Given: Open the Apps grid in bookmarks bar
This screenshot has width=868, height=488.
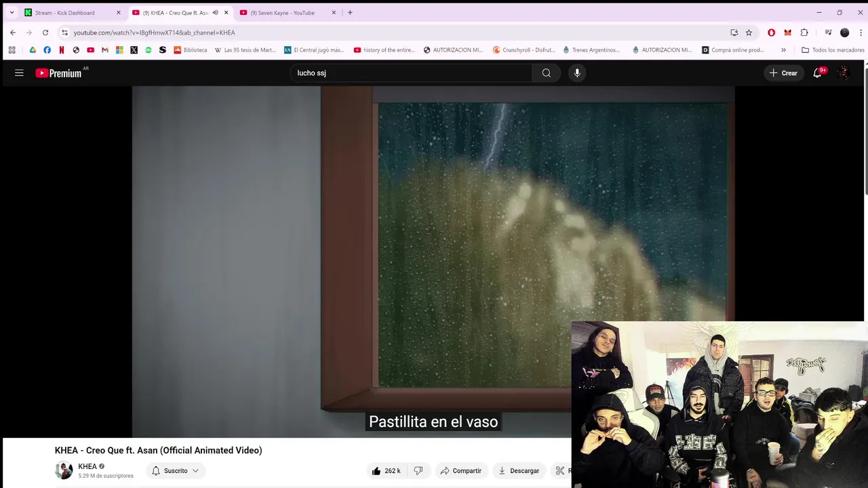Looking at the screenshot, I should pos(12,50).
